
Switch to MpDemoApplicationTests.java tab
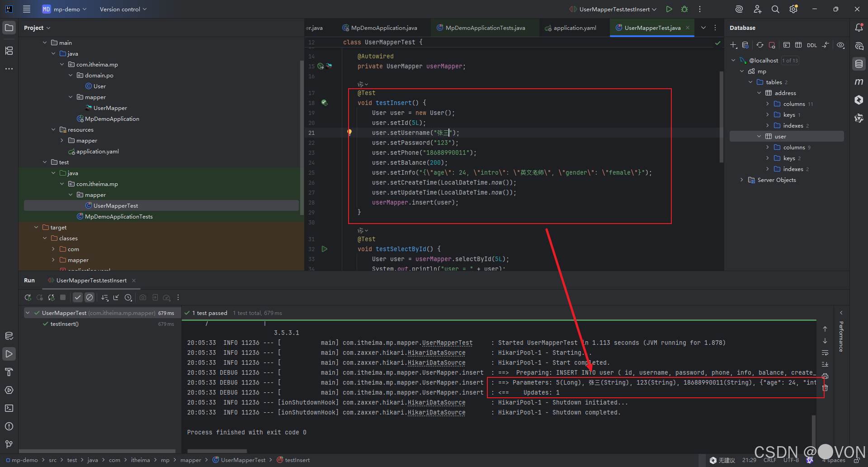485,28
